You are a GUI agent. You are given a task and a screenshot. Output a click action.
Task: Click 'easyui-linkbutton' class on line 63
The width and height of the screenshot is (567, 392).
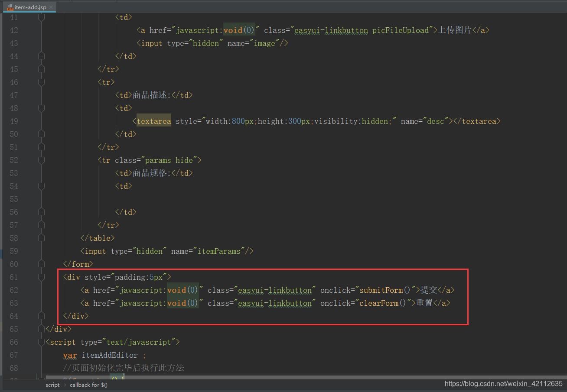click(x=275, y=303)
